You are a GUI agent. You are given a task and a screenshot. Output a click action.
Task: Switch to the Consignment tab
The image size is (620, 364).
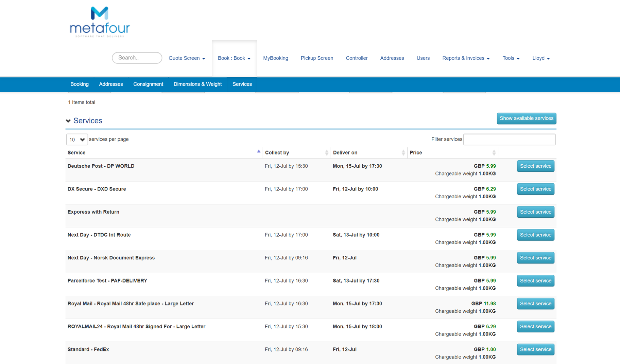pyautogui.click(x=148, y=84)
